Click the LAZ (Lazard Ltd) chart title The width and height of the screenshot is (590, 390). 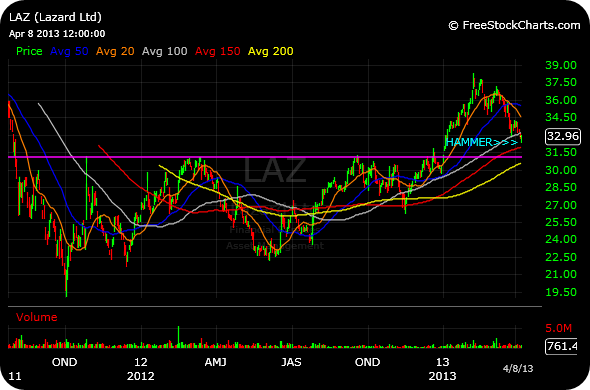coord(55,17)
